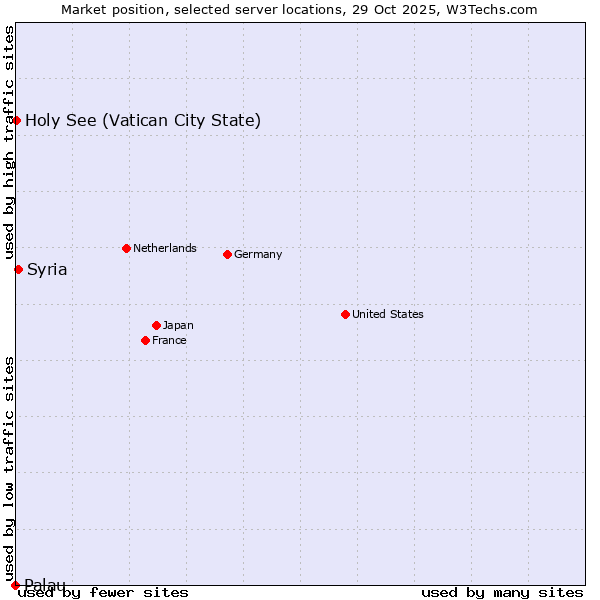Click the "France" text label
Screen dimensions: 600x600
point(169,340)
